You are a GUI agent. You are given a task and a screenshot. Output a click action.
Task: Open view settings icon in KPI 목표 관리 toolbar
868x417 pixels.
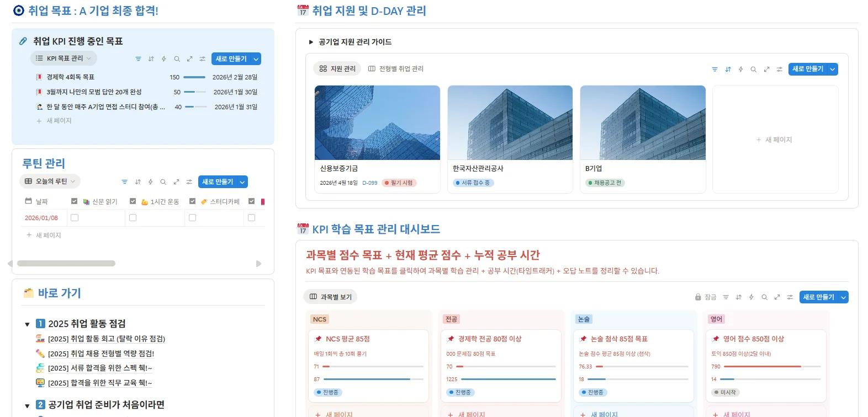click(x=202, y=59)
